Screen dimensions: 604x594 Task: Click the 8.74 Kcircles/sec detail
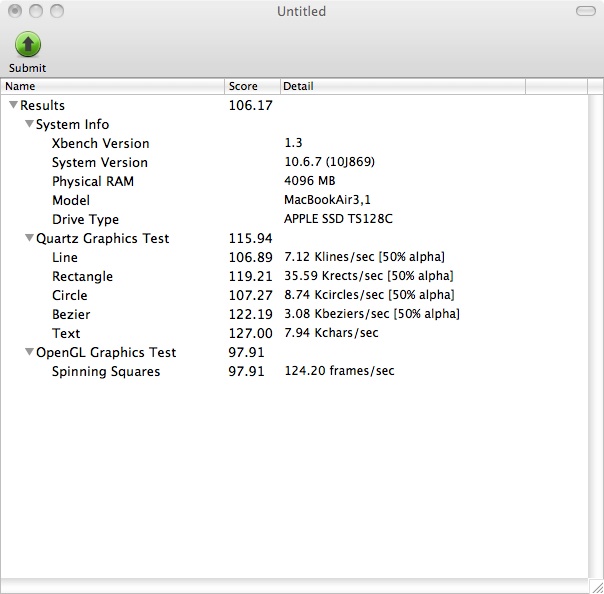pyautogui.click(x=369, y=295)
